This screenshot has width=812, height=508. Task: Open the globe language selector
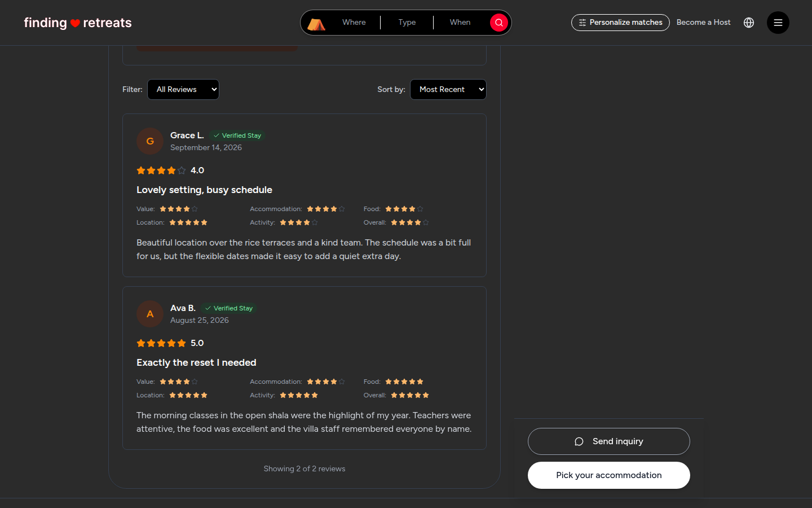[749, 23]
